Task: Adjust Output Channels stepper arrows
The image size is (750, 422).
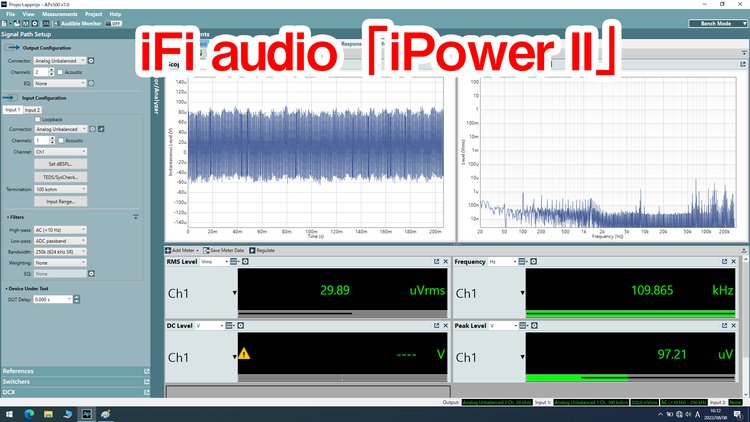Action: click(x=52, y=72)
